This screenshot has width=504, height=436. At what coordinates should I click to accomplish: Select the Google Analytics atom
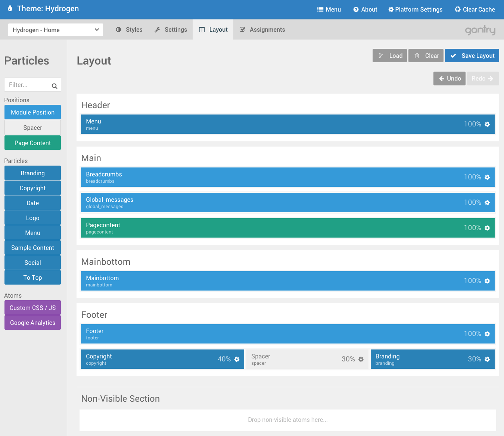coord(32,323)
